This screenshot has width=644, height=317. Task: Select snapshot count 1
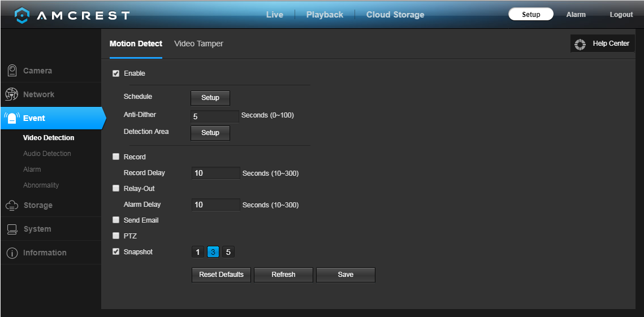[197, 252]
